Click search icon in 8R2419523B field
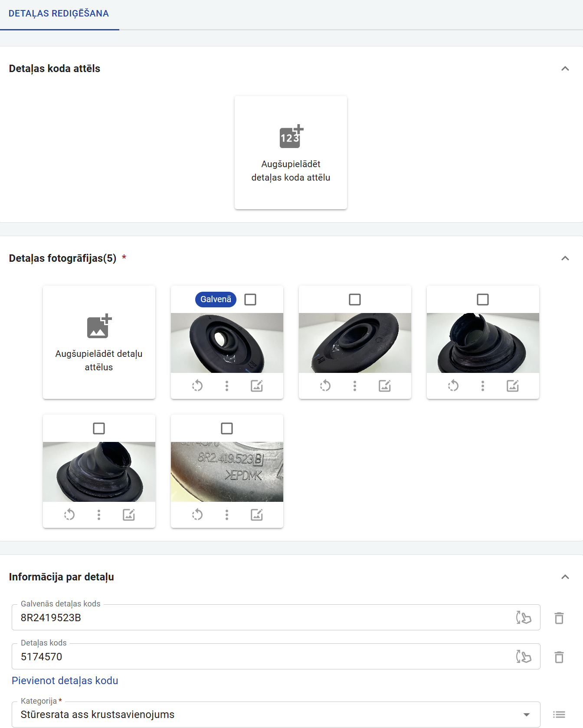583x728 pixels. pos(524,617)
